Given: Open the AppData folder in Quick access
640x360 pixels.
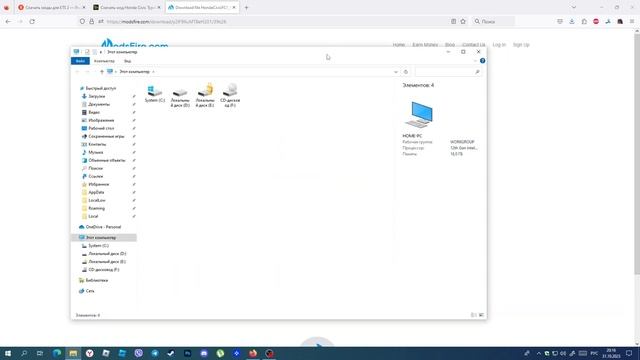Looking at the screenshot, I should point(96,192).
